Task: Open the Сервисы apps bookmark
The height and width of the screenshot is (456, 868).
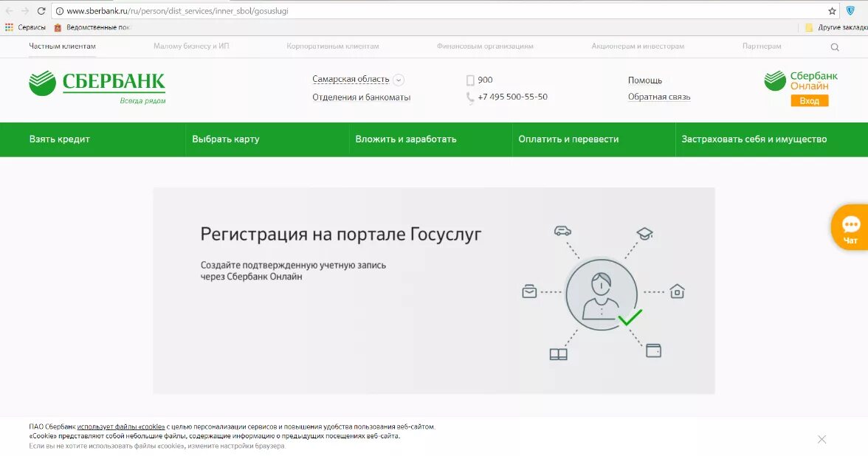Action: pyautogui.click(x=25, y=27)
